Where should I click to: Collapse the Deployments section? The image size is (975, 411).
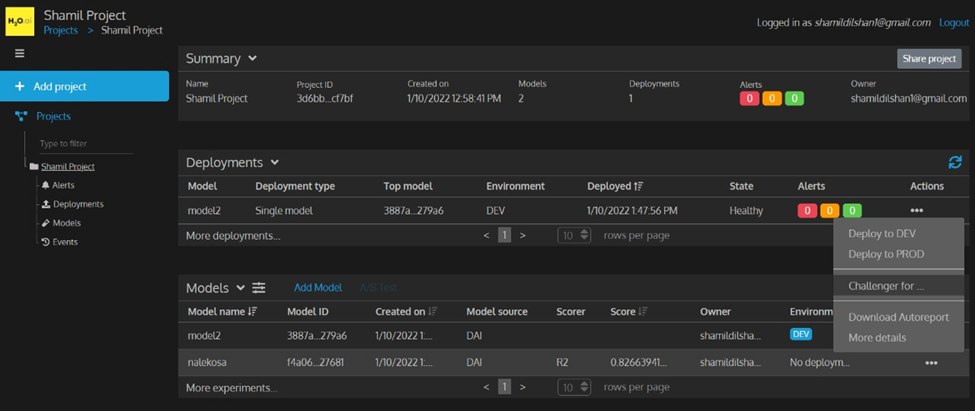[275, 163]
